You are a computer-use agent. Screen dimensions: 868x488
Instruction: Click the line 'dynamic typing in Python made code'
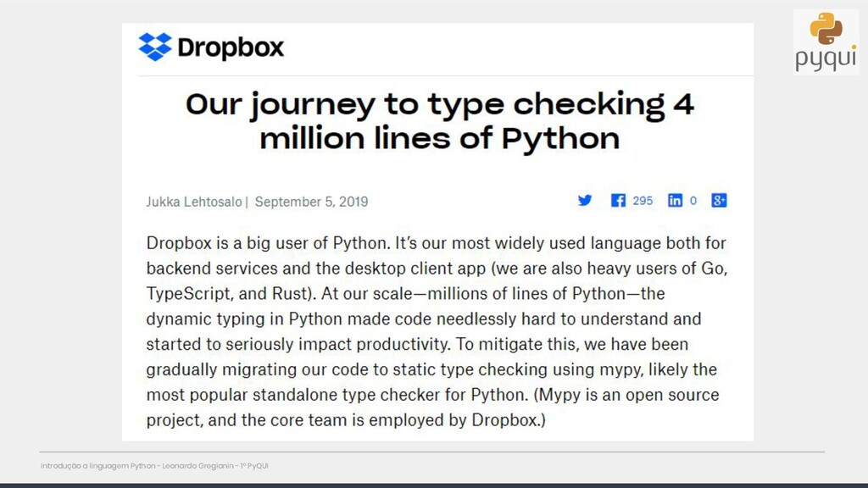coord(424,319)
